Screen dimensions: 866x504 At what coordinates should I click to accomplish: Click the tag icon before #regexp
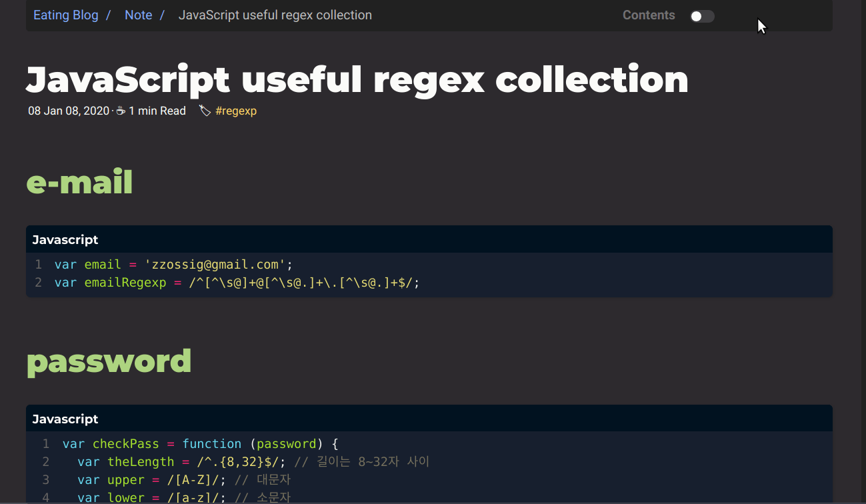tap(205, 111)
